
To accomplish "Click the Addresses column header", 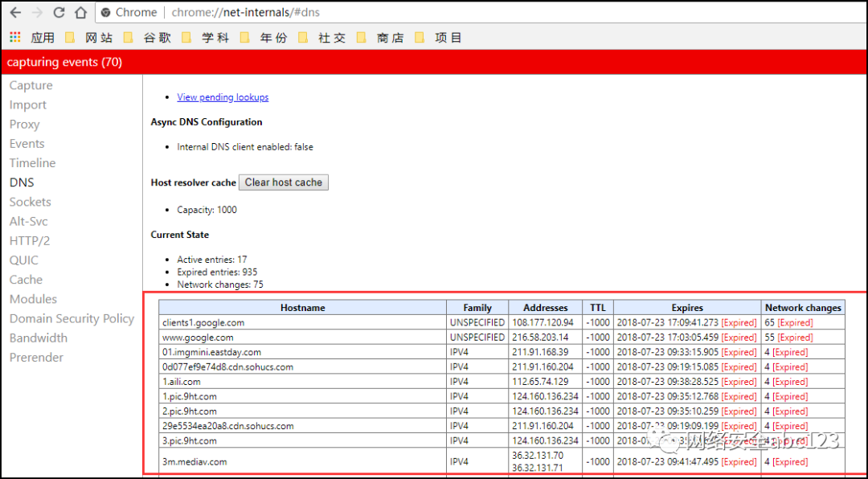I will pyautogui.click(x=545, y=307).
